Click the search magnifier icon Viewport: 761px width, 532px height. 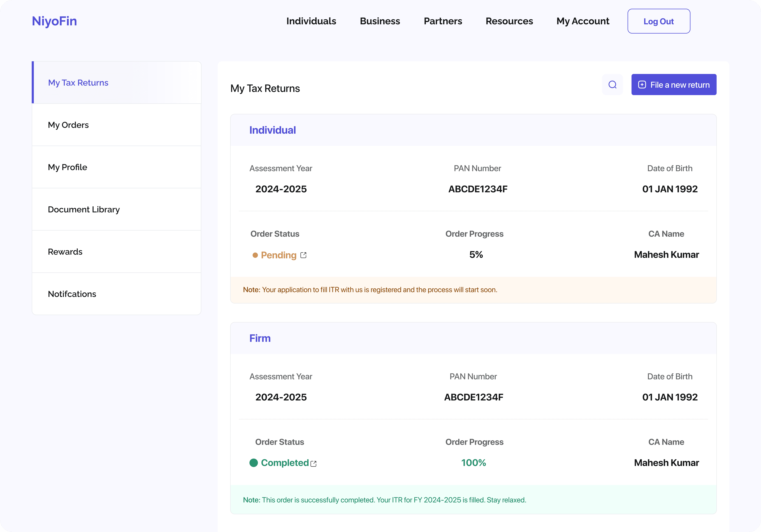click(612, 85)
